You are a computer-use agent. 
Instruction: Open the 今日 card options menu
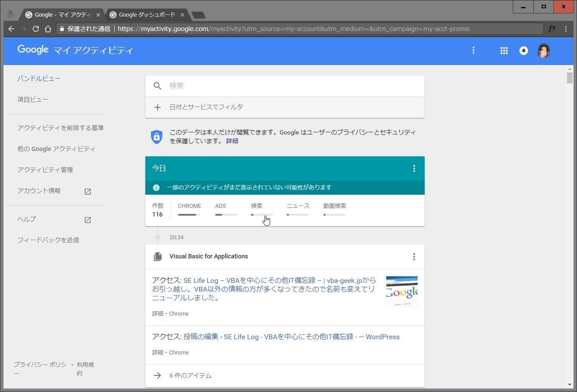[414, 168]
